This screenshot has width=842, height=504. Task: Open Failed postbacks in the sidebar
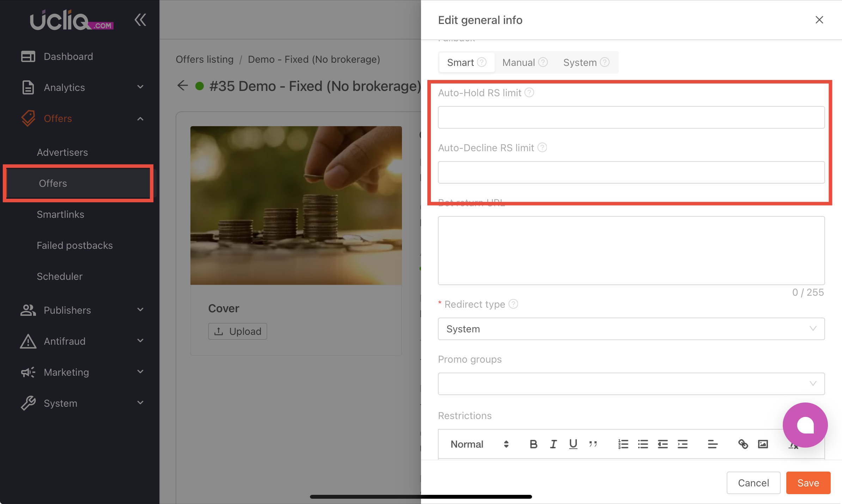point(75,245)
